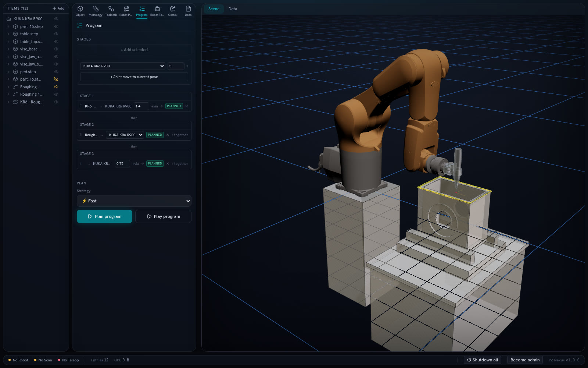Click Play program button

click(x=163, y=216)
